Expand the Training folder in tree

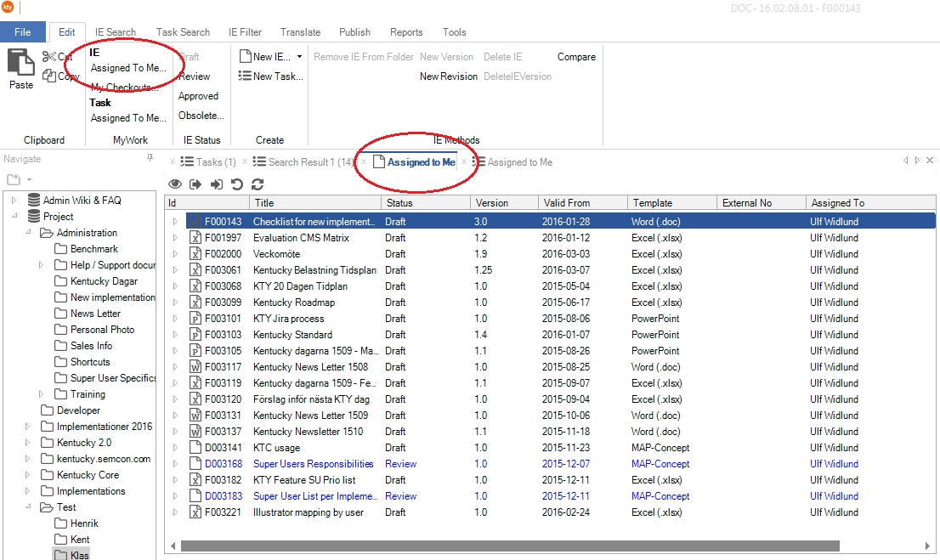[x=41, y=394]
